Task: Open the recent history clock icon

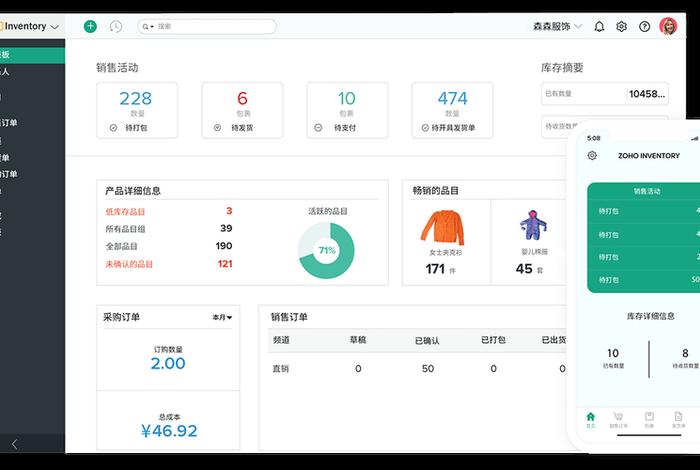Action: pyautogui.click(x=116, y=26)
